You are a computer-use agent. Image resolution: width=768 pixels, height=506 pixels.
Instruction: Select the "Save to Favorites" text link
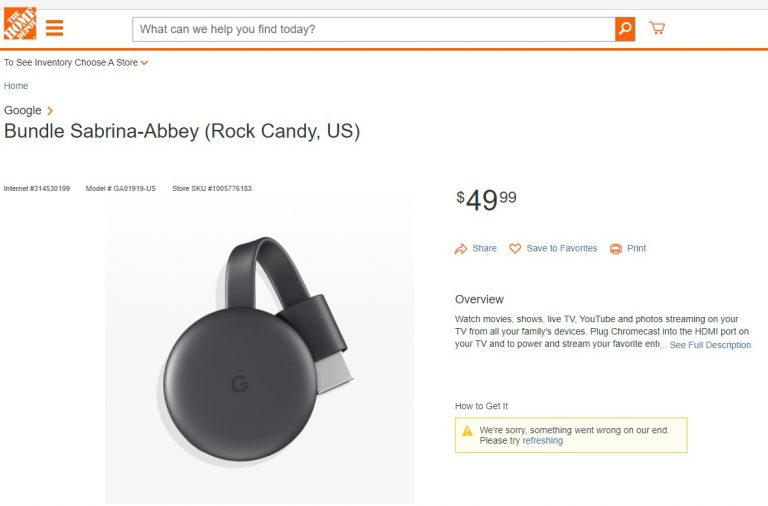click(x=561, y=249)
